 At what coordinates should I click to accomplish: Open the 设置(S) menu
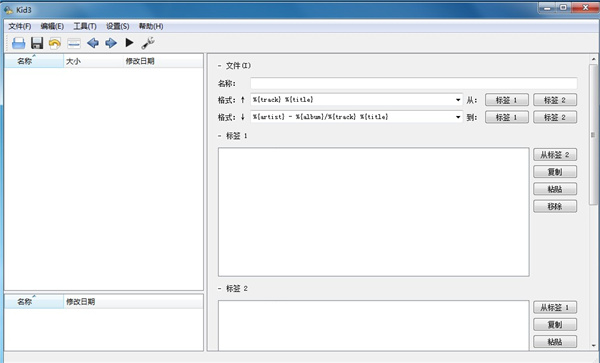(x=117, y=26)
